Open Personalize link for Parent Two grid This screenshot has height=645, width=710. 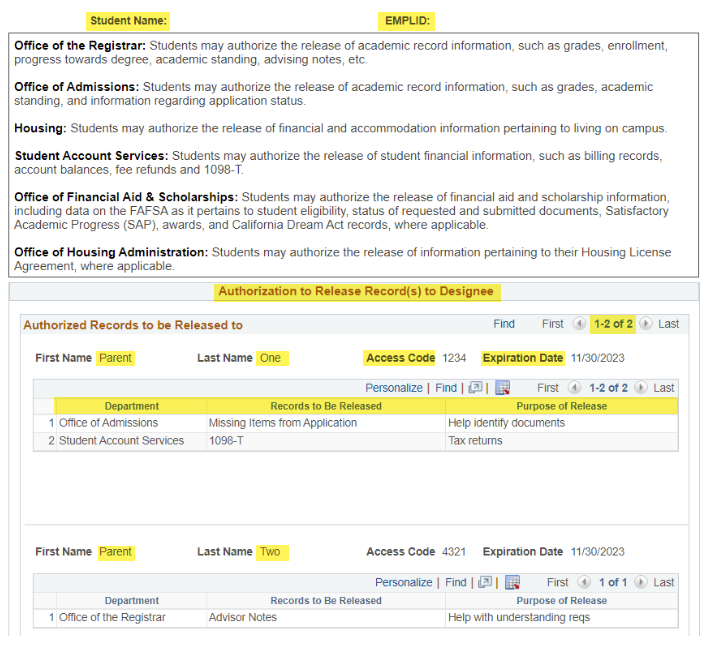[x=403, y=582]
